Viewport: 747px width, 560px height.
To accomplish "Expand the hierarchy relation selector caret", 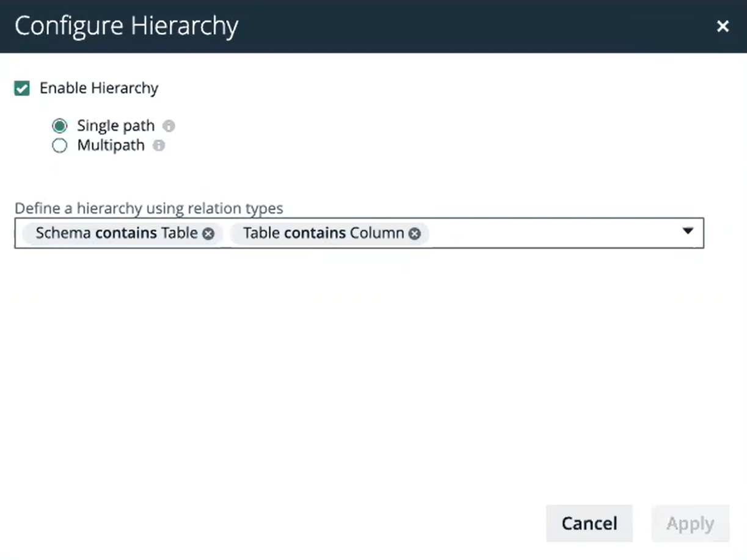I will pyautogui.click(x=688, y=232).
